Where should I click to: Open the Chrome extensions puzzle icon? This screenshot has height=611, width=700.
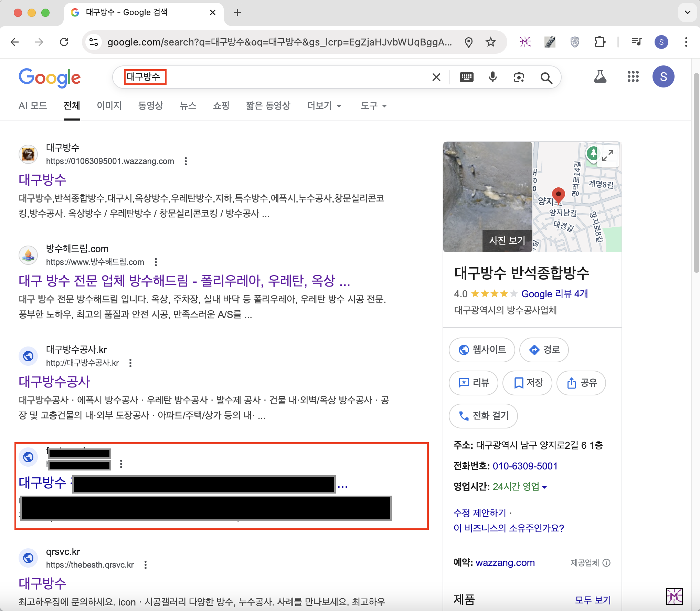coord(600,42)
